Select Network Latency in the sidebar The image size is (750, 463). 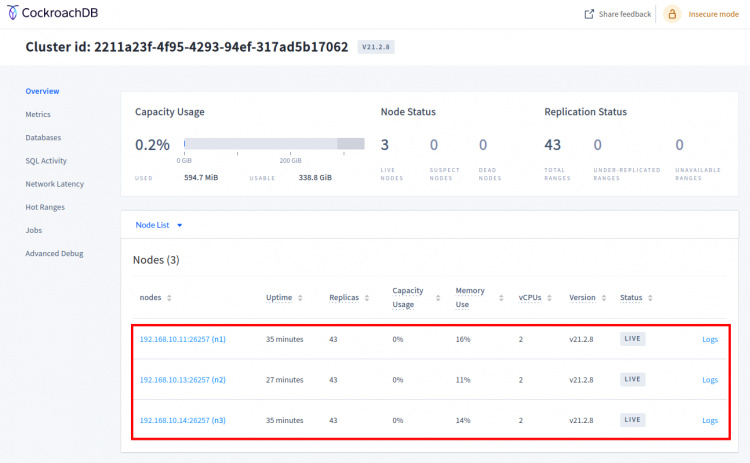(54, 184)
